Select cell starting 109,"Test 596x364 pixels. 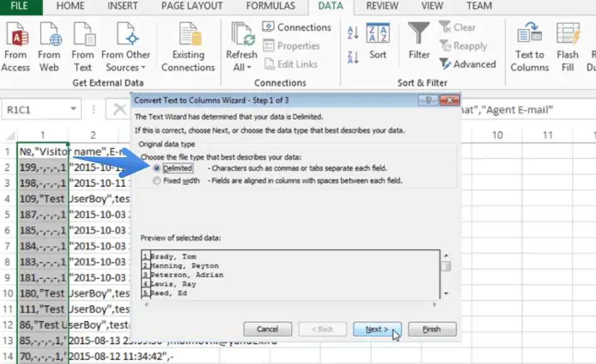43,199
